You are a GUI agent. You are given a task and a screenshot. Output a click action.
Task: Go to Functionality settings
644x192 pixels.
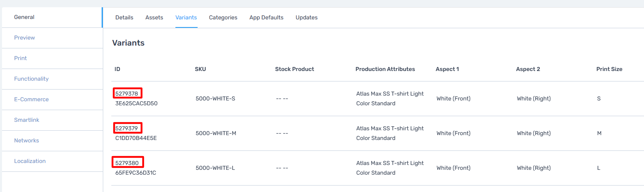click(52, 79)
